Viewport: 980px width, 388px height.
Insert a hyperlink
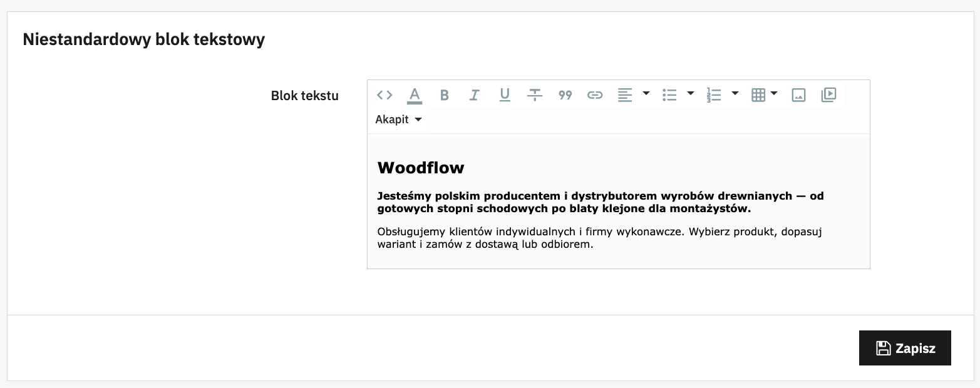pos(595,95)
